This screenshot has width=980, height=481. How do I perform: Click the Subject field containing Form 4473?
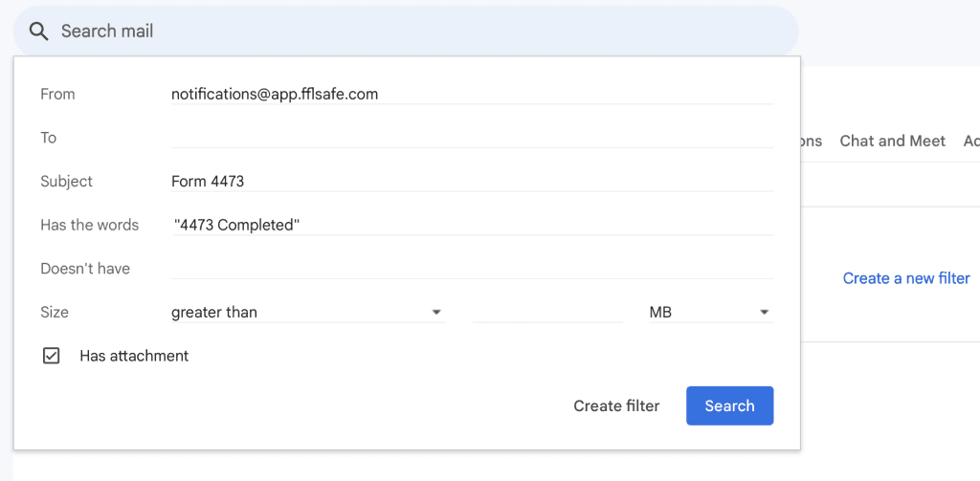coord(471,181)
